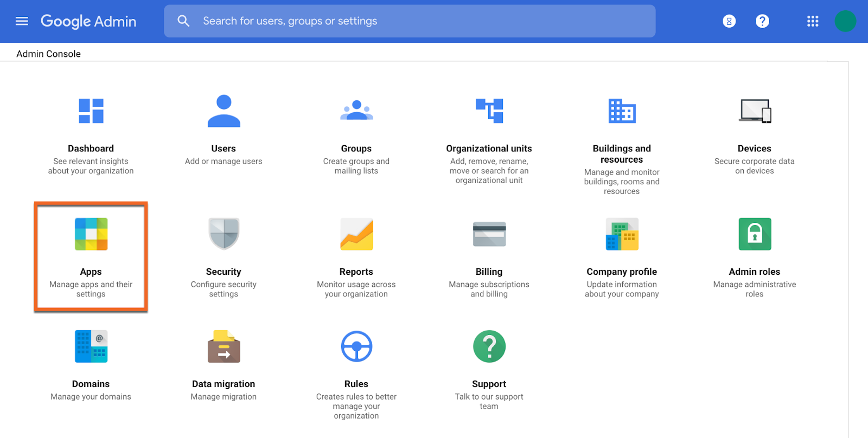
Task: Click the Data migration heading
Action: click(224, 384)
